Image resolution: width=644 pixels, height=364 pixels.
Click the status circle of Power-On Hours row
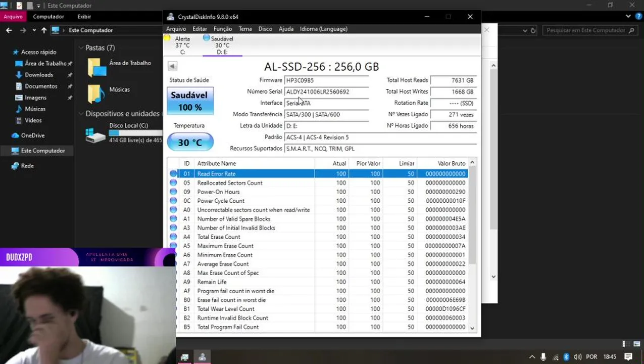tap(173, 192)
